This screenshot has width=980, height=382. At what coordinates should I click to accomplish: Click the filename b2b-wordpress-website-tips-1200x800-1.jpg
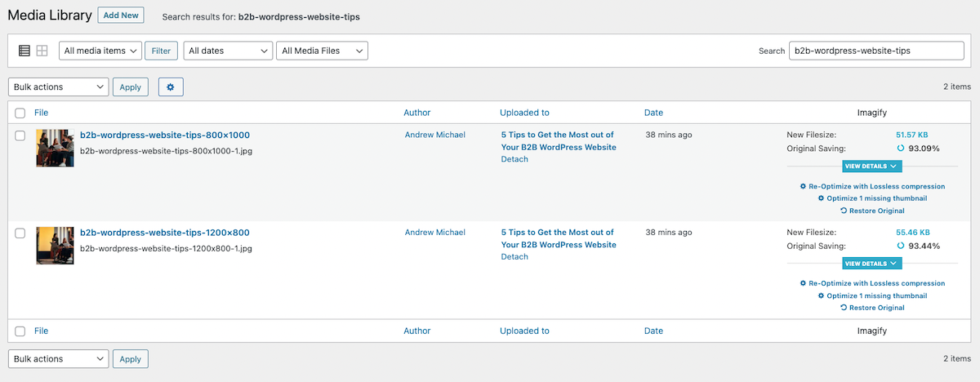[x=166, y=248]
